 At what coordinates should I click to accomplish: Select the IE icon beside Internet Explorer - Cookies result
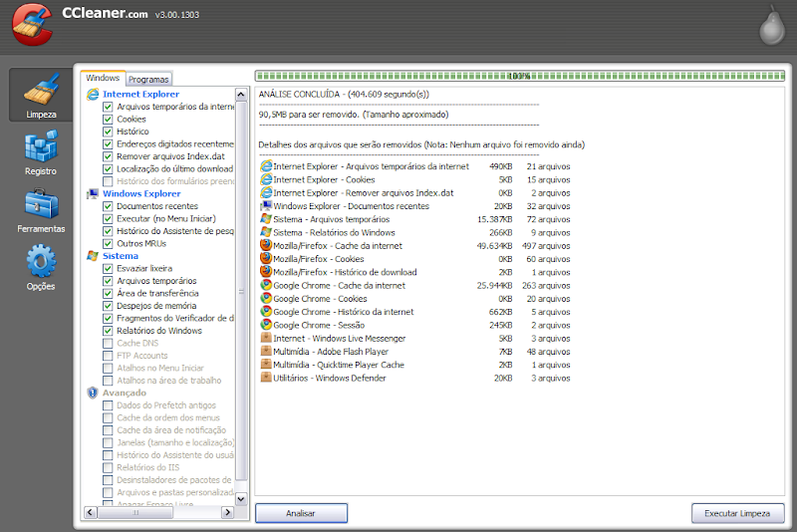266,179
